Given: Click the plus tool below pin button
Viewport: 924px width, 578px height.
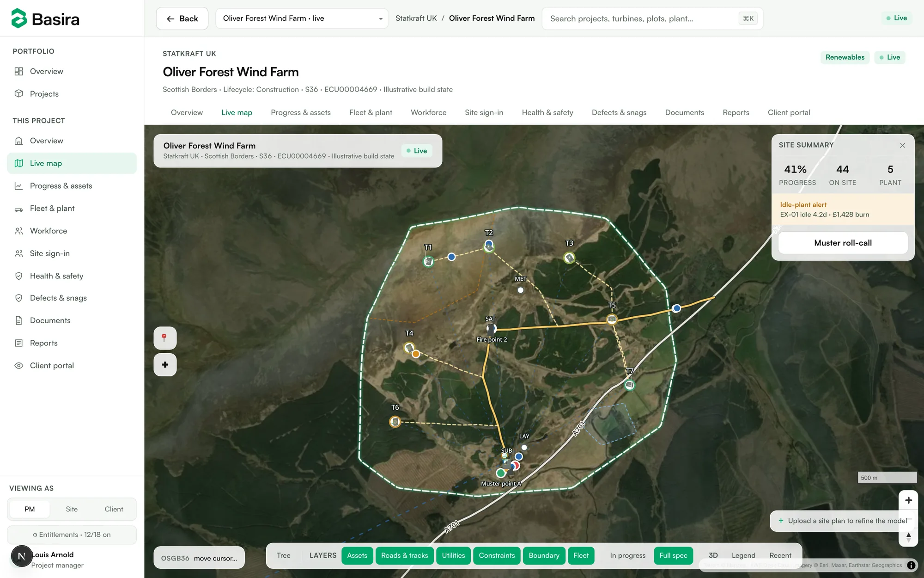Looking at the screenshot, I should pyautogui.click(x=165, y=365).
